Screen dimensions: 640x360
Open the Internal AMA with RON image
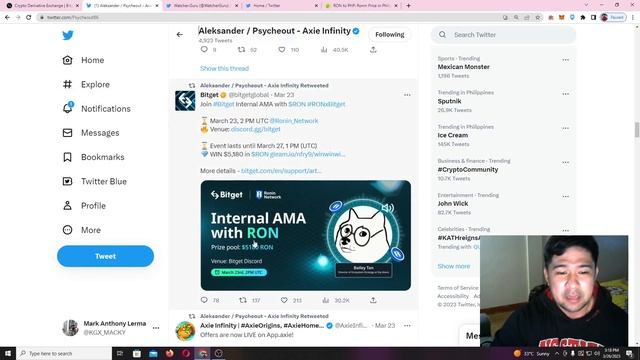click(306, 235)
